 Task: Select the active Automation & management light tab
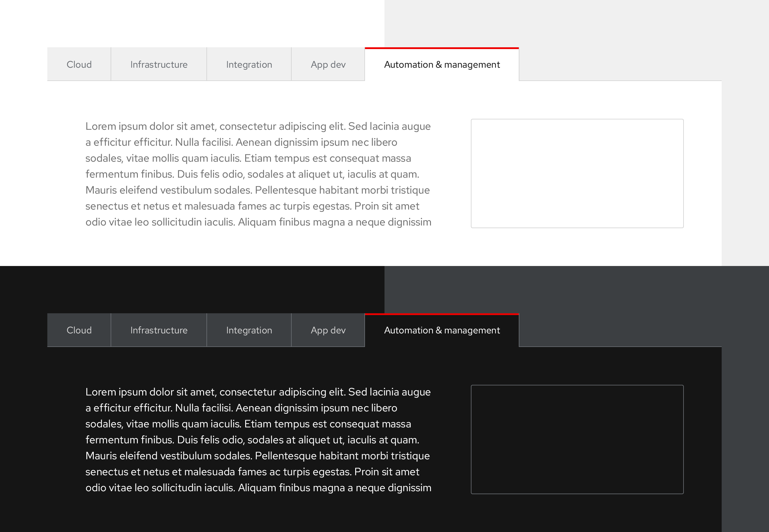pyautogui.click(x=442, y=65)
